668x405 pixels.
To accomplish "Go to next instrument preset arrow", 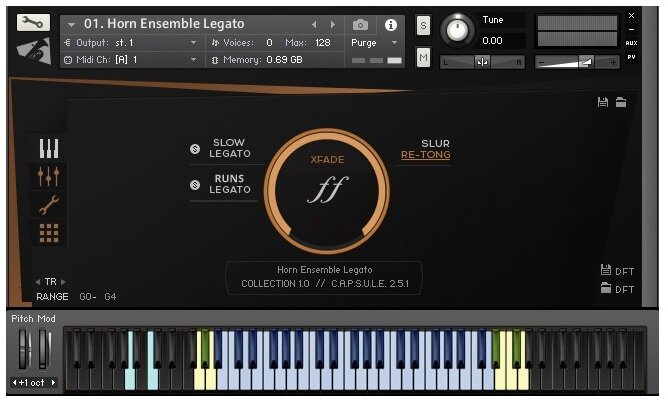I will (333, 25).
